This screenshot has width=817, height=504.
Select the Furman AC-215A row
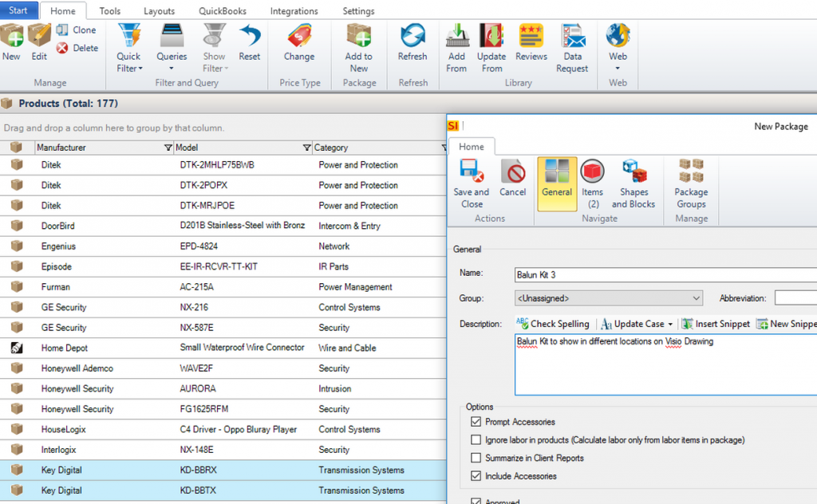(x=223, y=287)
